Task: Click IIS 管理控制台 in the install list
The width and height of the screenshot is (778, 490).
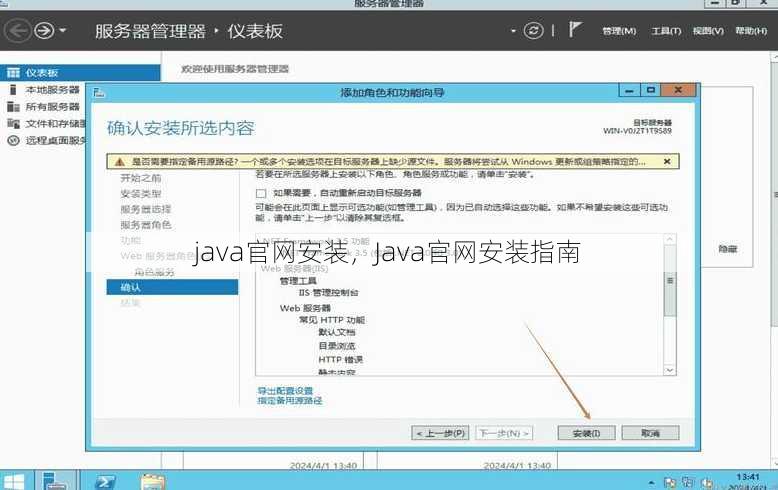Action: click(328, 293)
